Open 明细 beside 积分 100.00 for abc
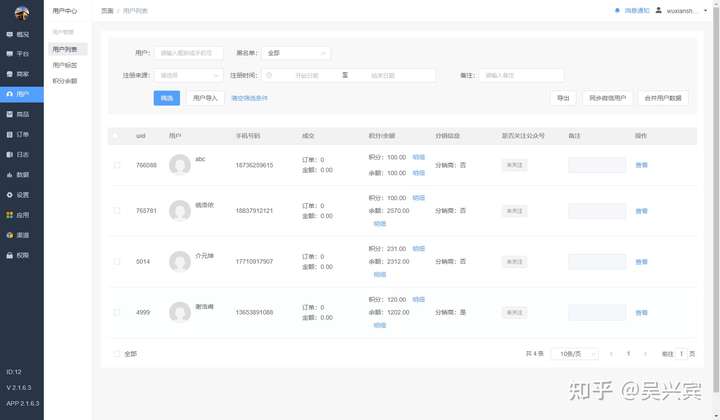Screen dimensions: 720x420 point(418,157)
